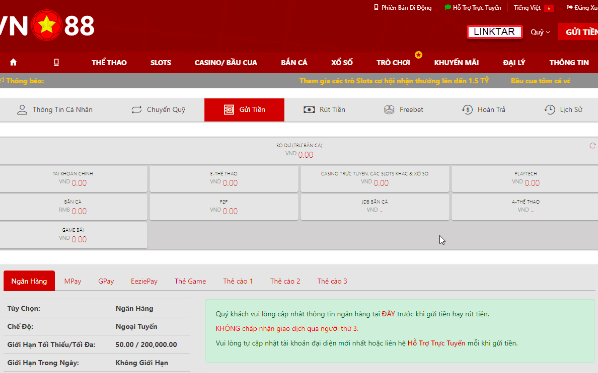Click the home icon in navigation bar
This screenshot has width=598, height=373.
(x=13, y=62)
